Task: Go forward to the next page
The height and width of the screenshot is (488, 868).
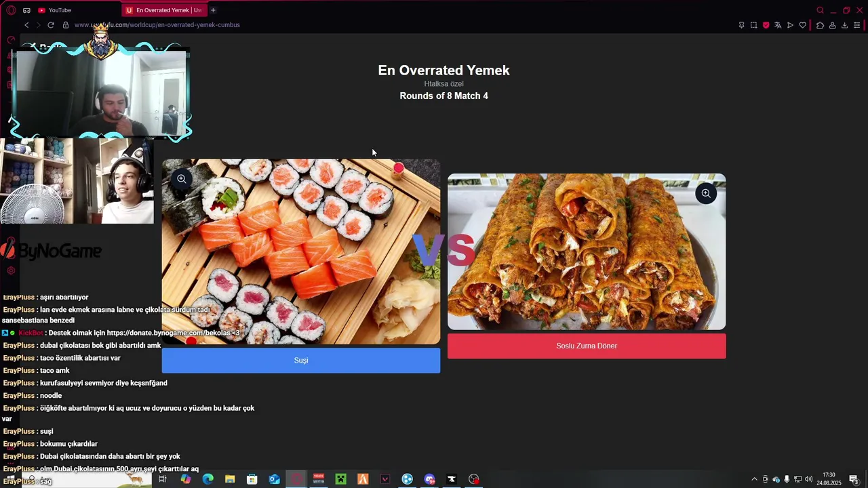Action: [38, 25]
